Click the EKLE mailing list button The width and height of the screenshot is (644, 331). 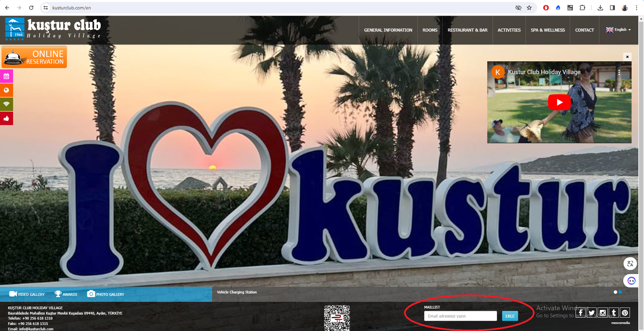510,316
